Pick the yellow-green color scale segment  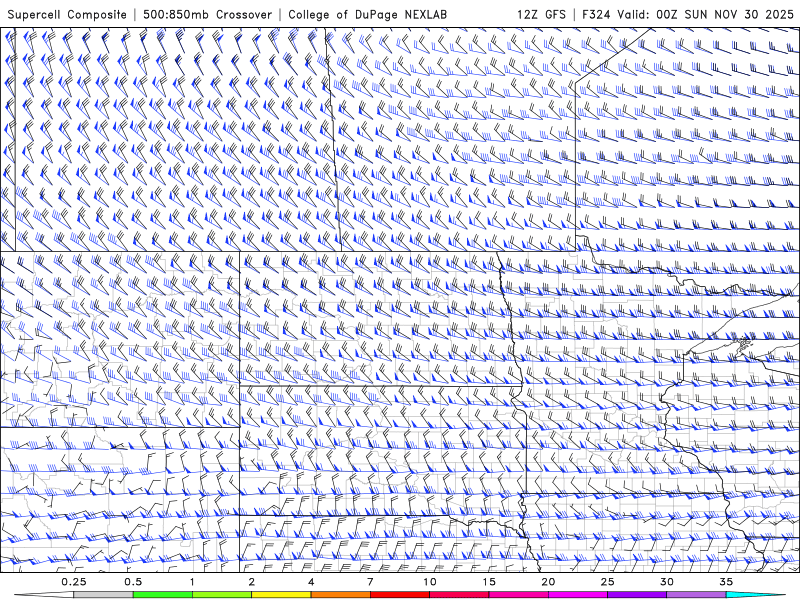(222, 595)
